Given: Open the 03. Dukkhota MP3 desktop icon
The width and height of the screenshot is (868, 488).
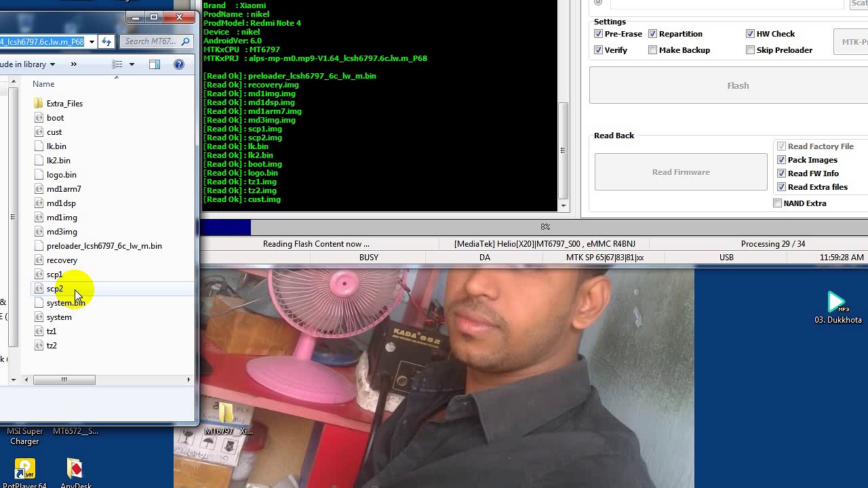Looking at the screenshot, I should (x=838, y=308).
